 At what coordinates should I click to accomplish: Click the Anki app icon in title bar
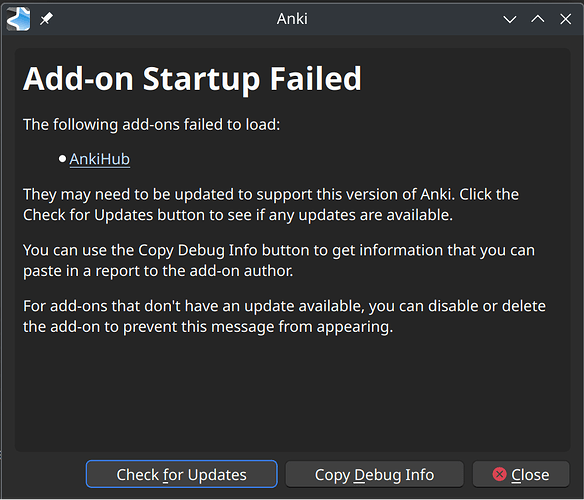coord(18,19)
